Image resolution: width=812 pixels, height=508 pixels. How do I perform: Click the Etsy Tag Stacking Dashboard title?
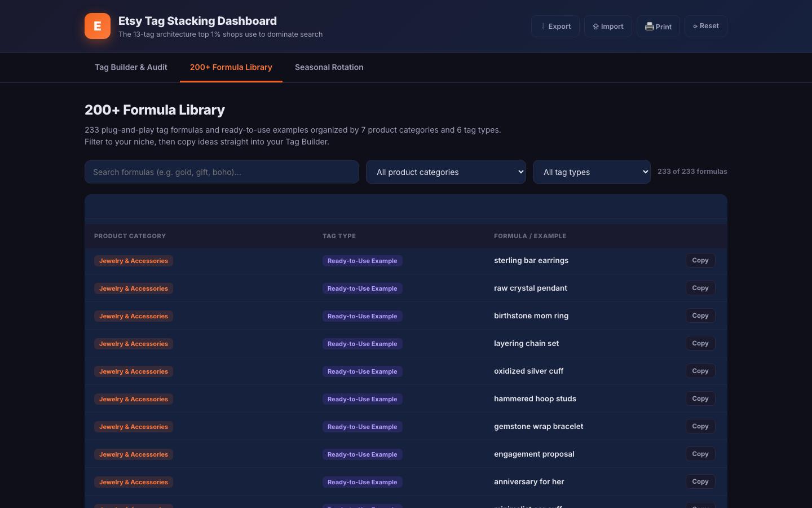pyautogui.click(x=197, y=21)
